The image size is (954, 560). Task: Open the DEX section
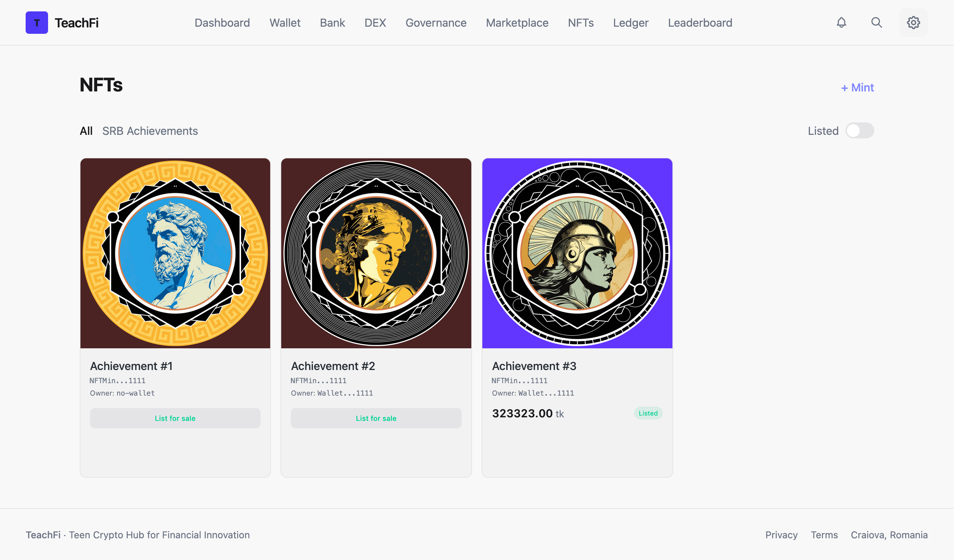click(375, 23)
